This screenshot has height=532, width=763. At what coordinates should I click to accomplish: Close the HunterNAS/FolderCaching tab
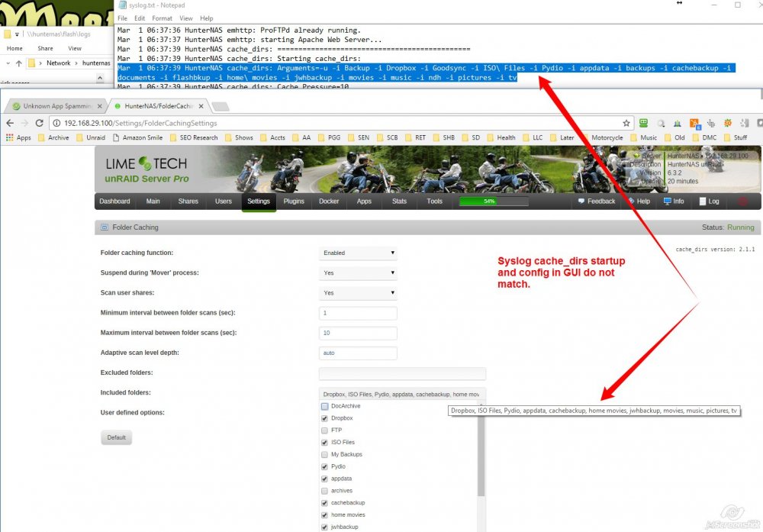[201, 106]
